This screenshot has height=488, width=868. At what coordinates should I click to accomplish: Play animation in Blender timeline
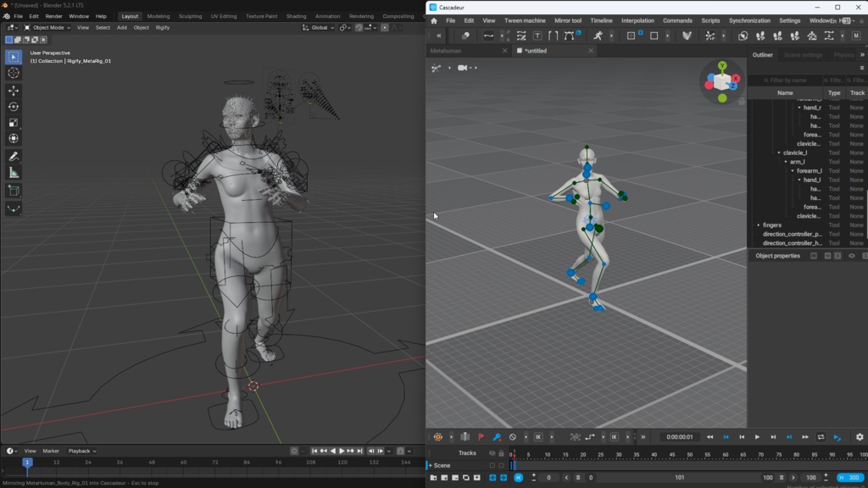pyautogui.click(x=342, y=451)
